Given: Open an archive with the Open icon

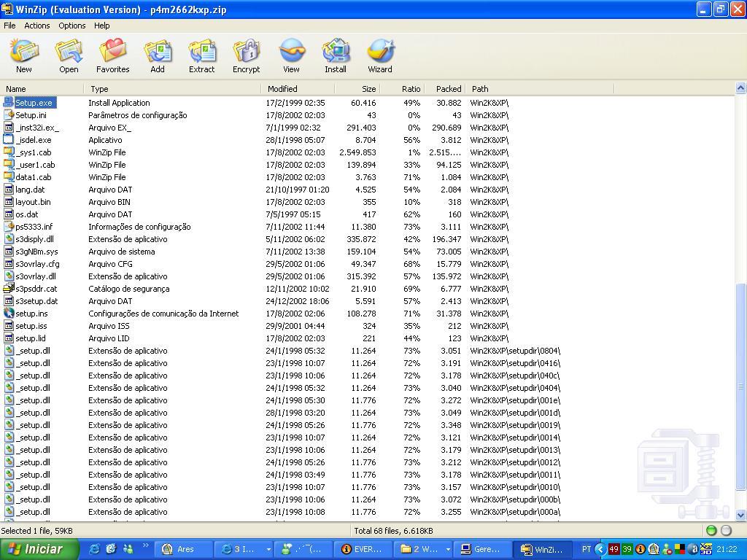Looking at the screenshot, I should [x=69, y=56].
